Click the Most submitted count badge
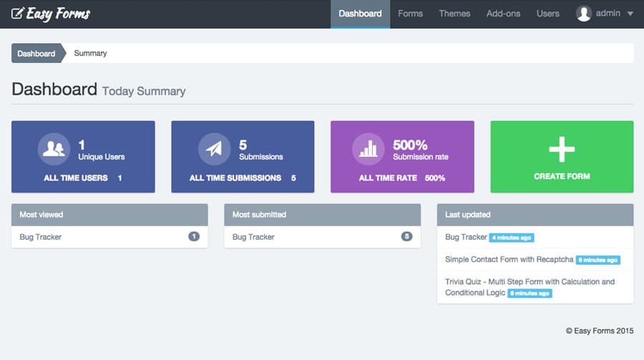Screen dimensions: 644x360 pos(406,237)
